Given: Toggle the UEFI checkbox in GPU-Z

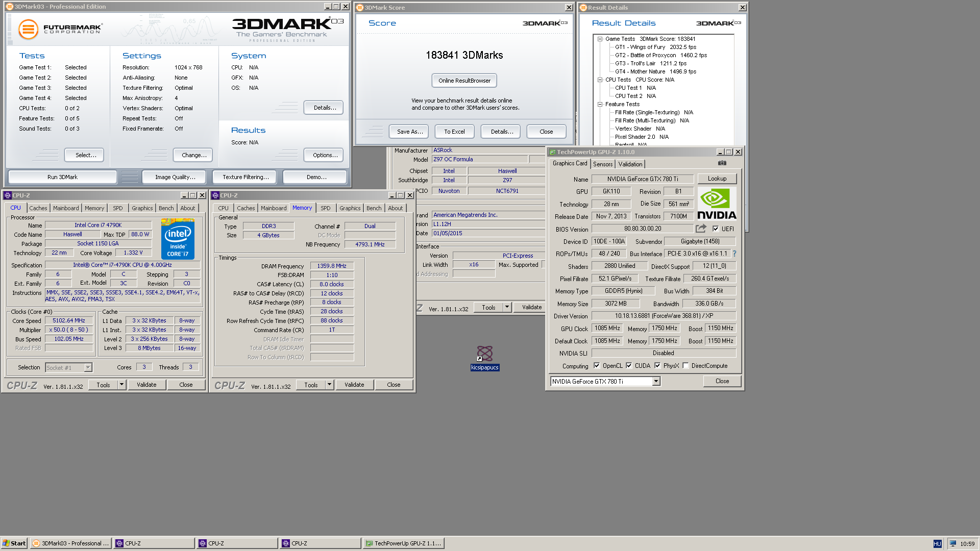Looking at the screenshot, I should point(716,229).
